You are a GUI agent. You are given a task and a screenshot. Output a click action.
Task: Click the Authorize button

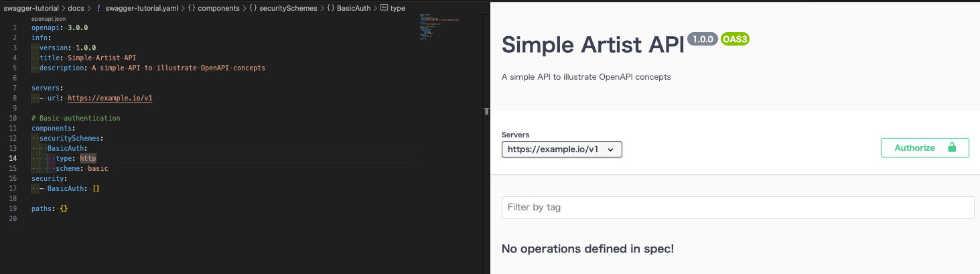point(924,147)
